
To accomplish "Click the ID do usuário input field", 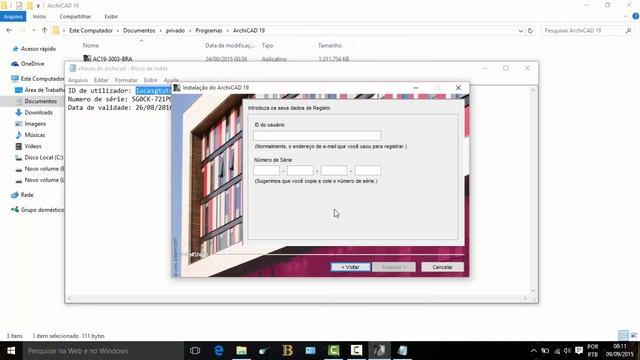I will tap(317, 136).
